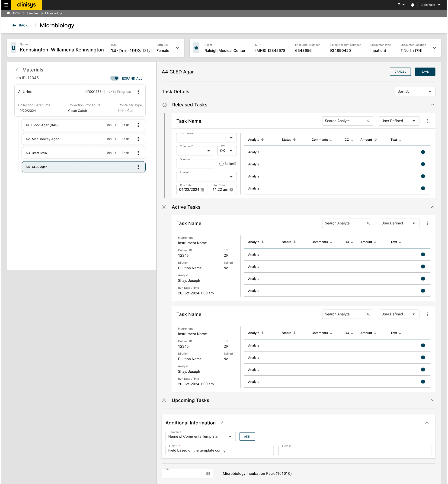This screenshot has width=448, height=484.
Task: Click the patient ID card icon
Action: [14, 48]
